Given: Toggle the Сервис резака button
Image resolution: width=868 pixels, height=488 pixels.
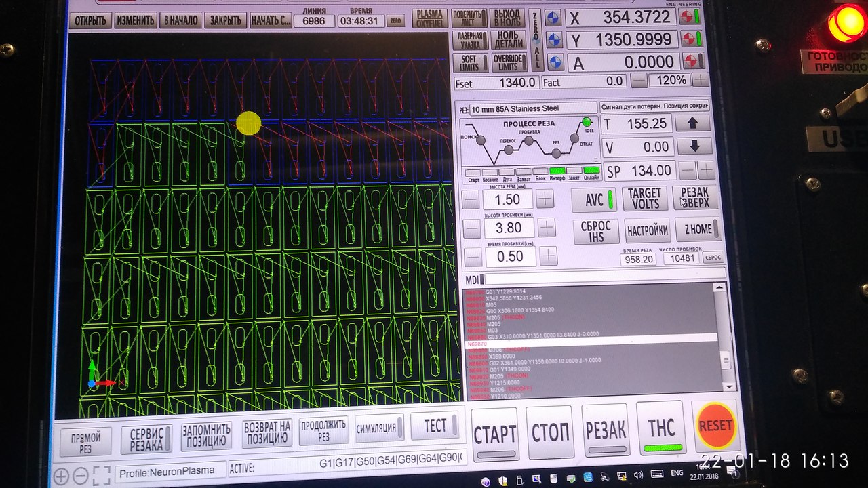Looking at the screenshot, I should pyautogui.click(x=147, y=439).
